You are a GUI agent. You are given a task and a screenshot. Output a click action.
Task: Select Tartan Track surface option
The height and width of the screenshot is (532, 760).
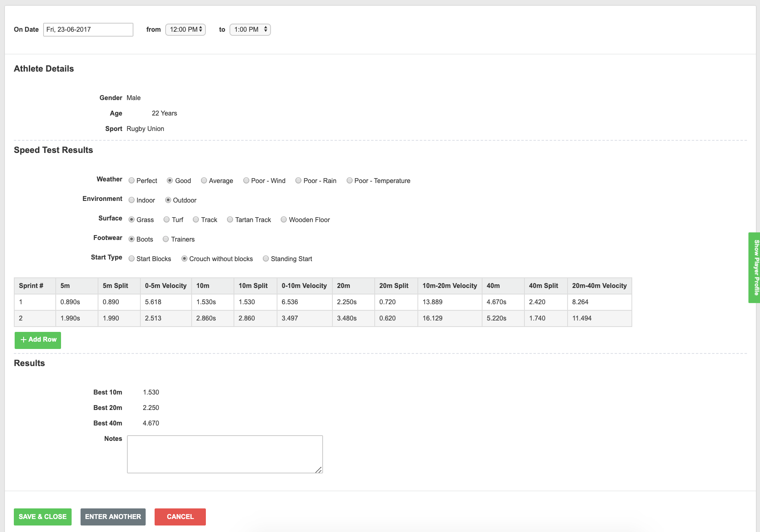(230, 220)
